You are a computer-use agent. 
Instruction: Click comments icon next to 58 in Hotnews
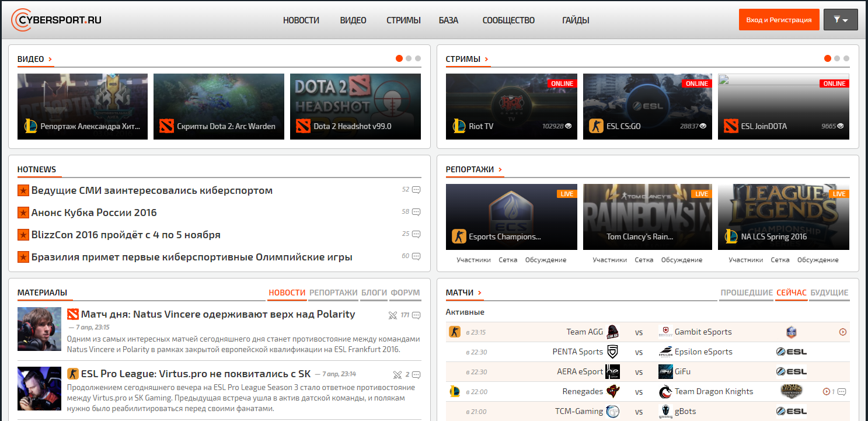click(416, 212)
